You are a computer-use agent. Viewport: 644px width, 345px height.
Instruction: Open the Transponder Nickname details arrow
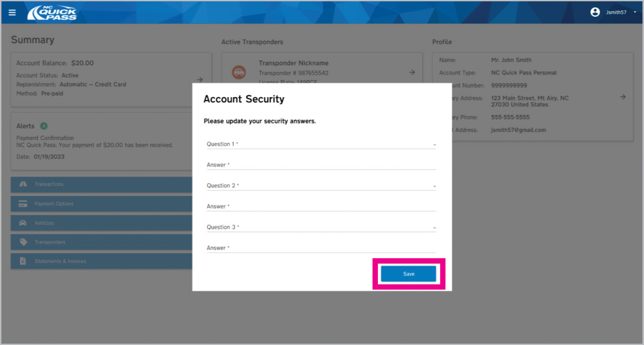[412, 72]
